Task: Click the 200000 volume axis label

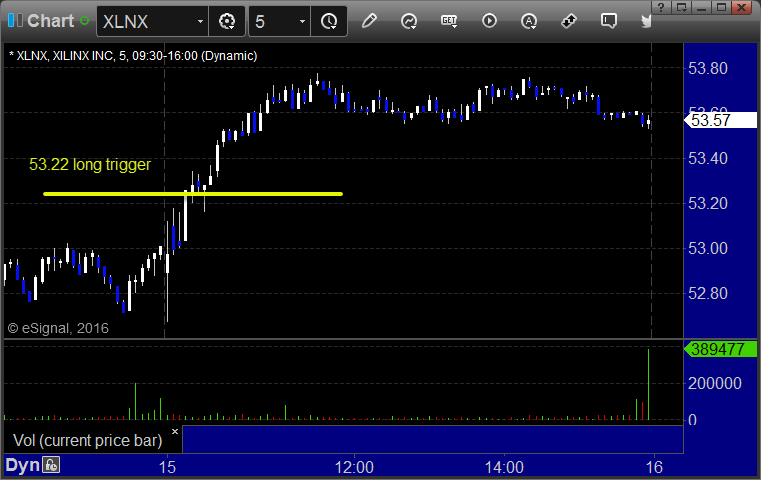Action: click(714, 383)
